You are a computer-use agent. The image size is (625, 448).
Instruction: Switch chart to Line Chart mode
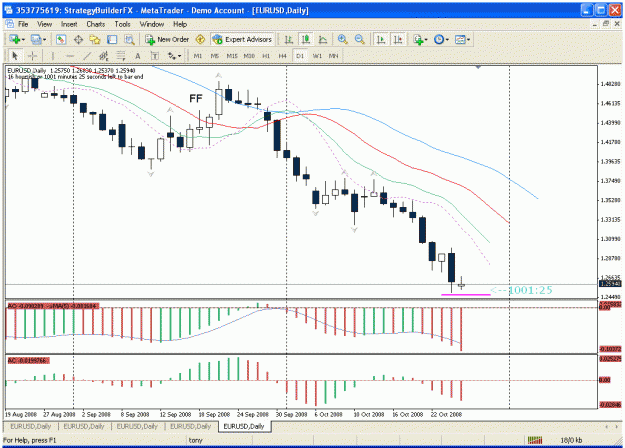tap(323, 39)
